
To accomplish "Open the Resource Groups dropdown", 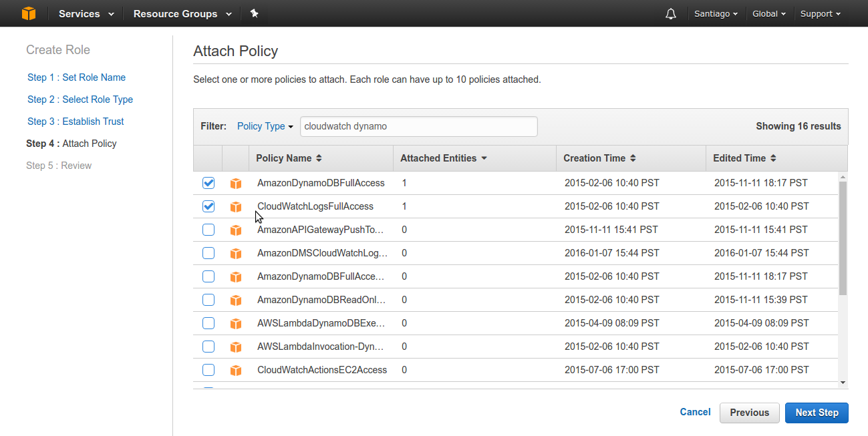I will pyautogui.click(x=182, y=13).
